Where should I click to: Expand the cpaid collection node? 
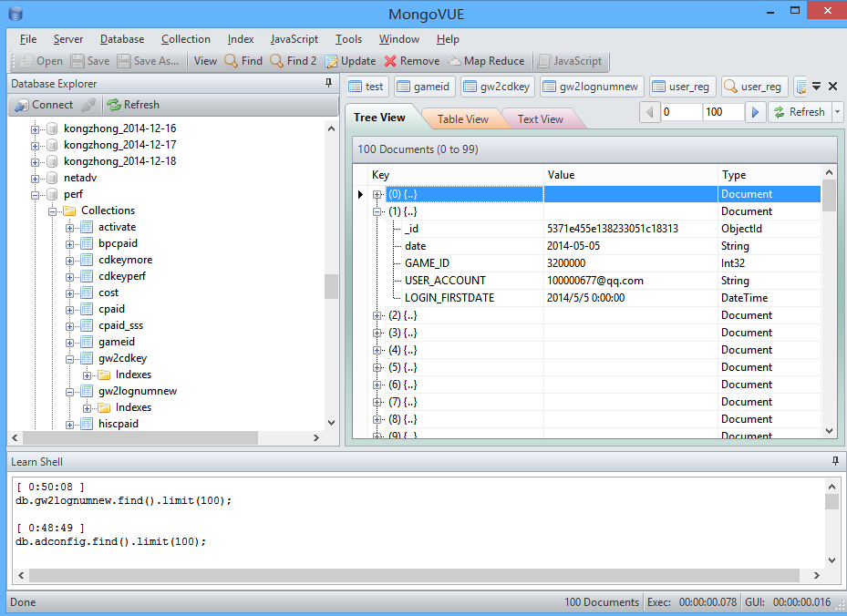pyautogui.click(x=69, y=311)
